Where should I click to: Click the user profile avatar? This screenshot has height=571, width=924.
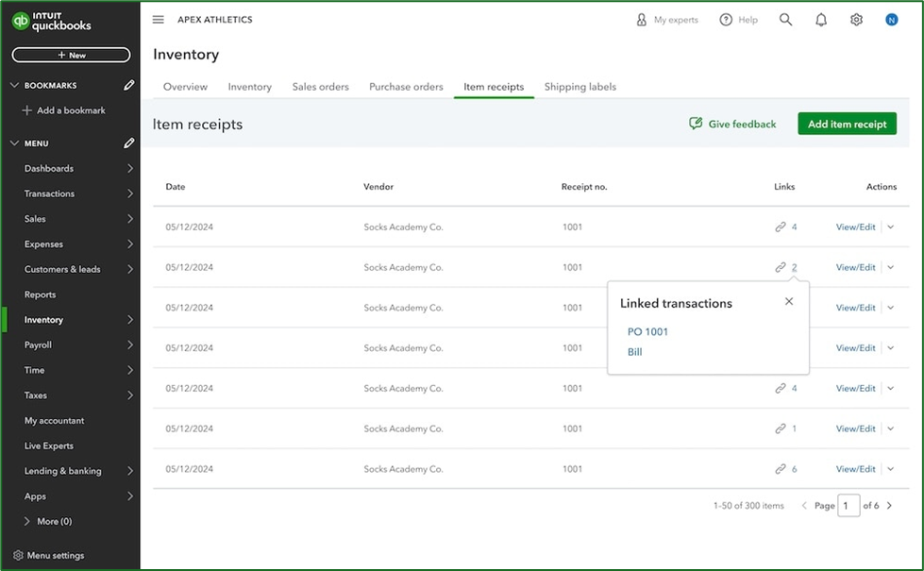click(891, 20)
